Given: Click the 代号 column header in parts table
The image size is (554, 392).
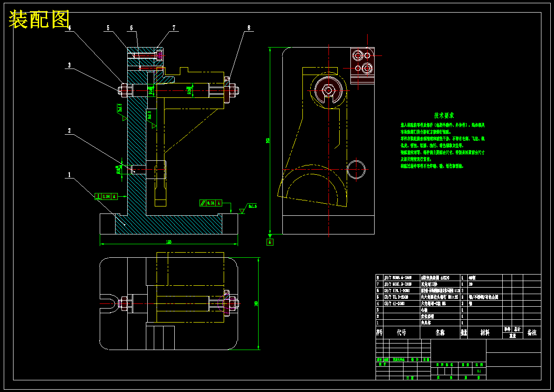Looking at the screenshot, I should point(401,333).
